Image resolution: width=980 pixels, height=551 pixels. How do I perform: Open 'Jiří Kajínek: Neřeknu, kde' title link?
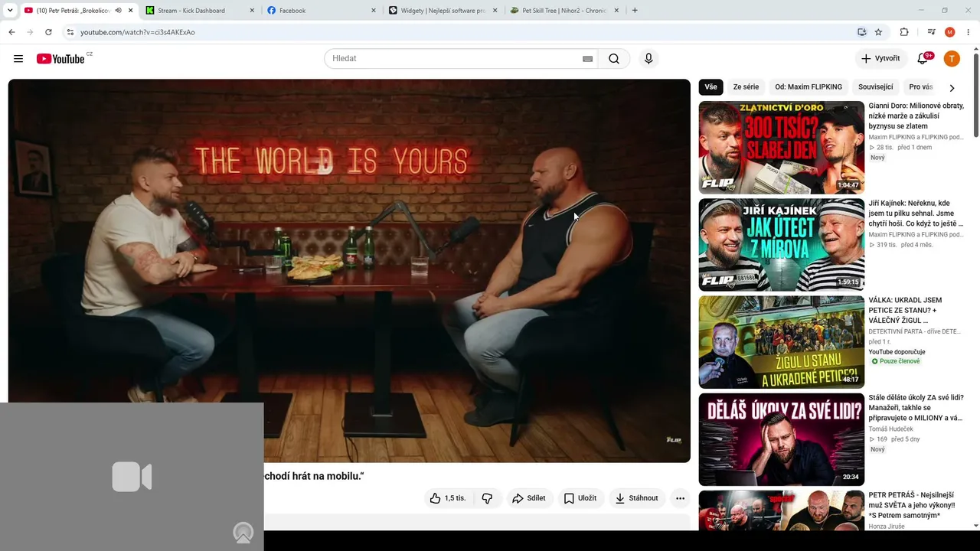[916, 214]
